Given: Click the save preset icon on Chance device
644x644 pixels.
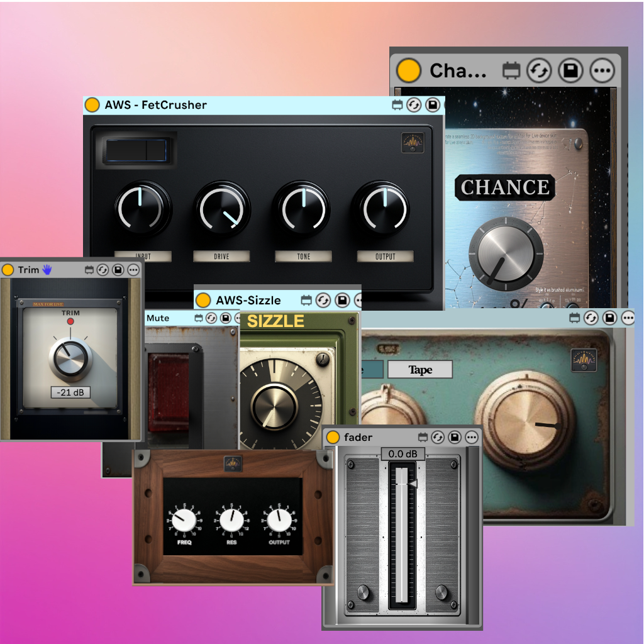Looking at the screenshot, I should click(x=570, y=71).
